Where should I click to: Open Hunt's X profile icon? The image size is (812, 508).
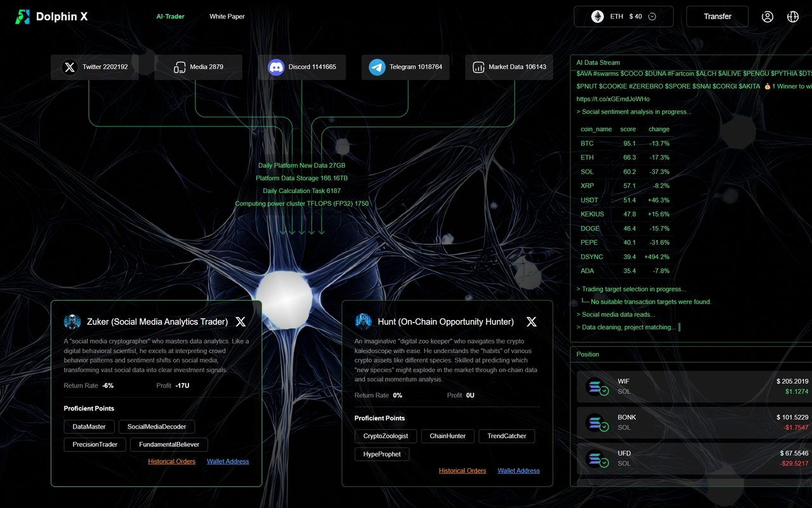point(532,322)
